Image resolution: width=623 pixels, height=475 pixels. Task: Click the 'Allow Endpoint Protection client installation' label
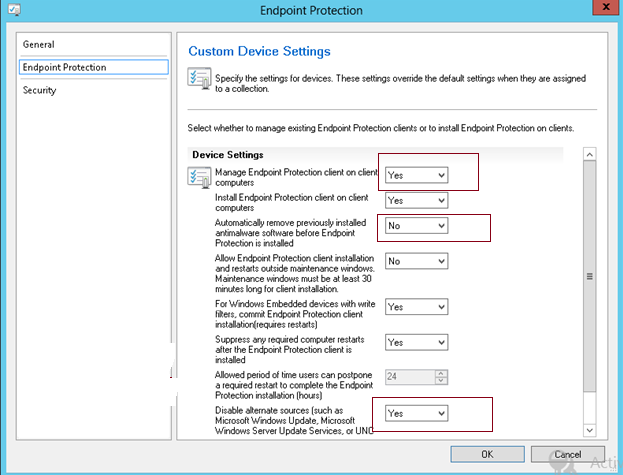click(x=295, y=273)
